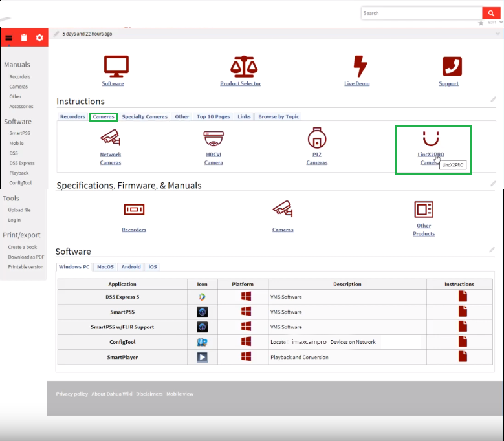Click the HDCVI dome camera icon
The height and width of the screenshot is (441, 504).
tap(214, 138)
